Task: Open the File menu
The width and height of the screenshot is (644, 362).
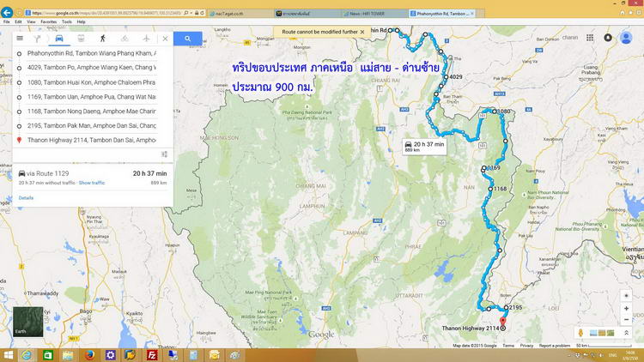Action: click(7, 21)
